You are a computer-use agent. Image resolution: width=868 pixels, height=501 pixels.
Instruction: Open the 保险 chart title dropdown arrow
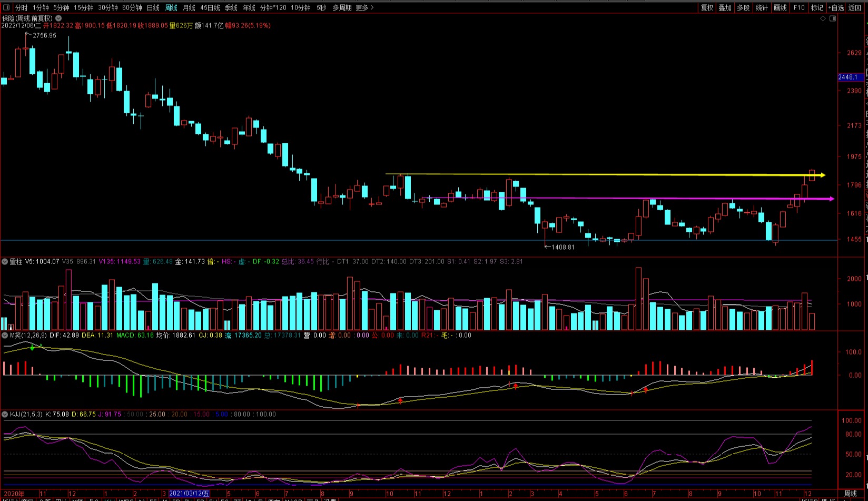58,18
